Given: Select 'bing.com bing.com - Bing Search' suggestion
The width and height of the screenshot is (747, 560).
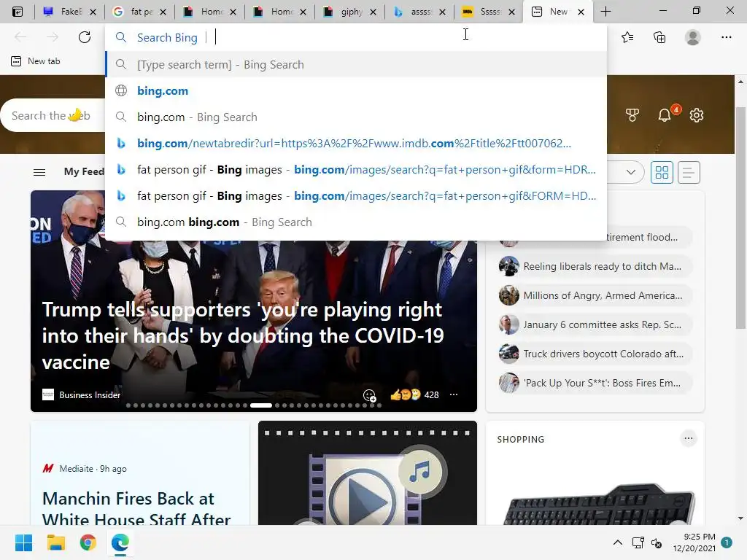Looking at the screenshot, I should point(356,222).
